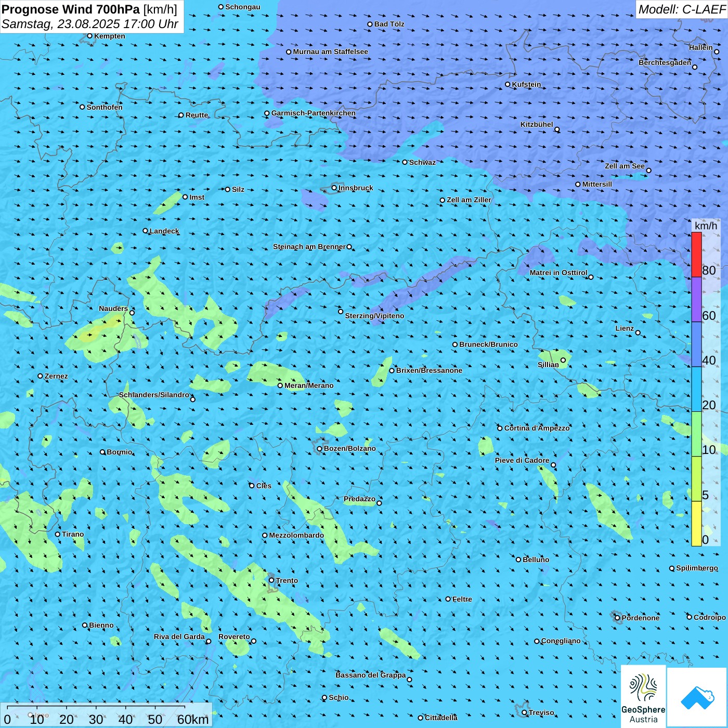728x728 pixels.
Task: Click the GeoSphere Austria logo
Action: pos(643,696)
